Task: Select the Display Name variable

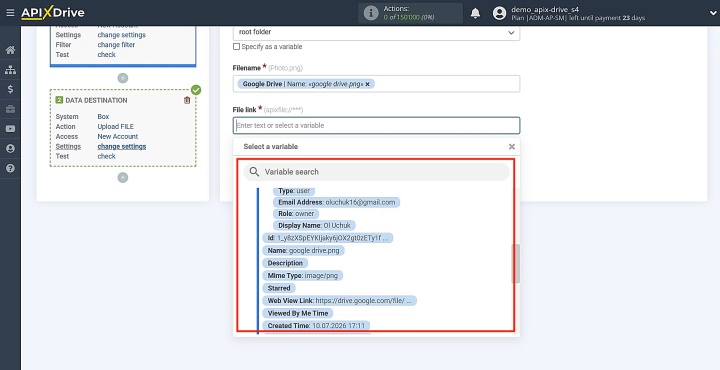Action: pyautogui.click(x=315, y=225)
